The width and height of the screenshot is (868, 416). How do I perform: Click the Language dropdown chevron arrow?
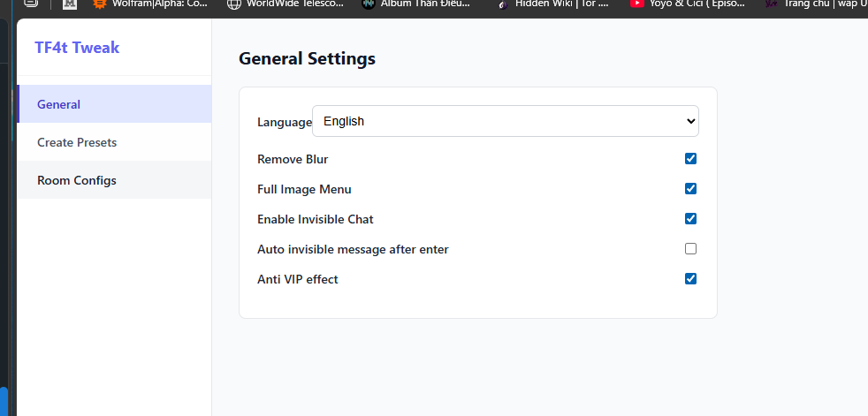pyautogui.click(x=690, y=121)
